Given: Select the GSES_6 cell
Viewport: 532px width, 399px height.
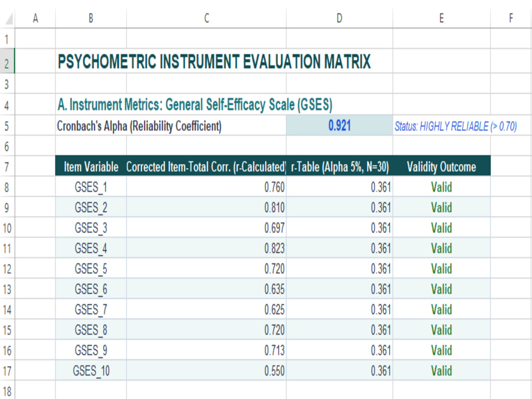Looking at the screenshot, I should (x=91, y=289).
